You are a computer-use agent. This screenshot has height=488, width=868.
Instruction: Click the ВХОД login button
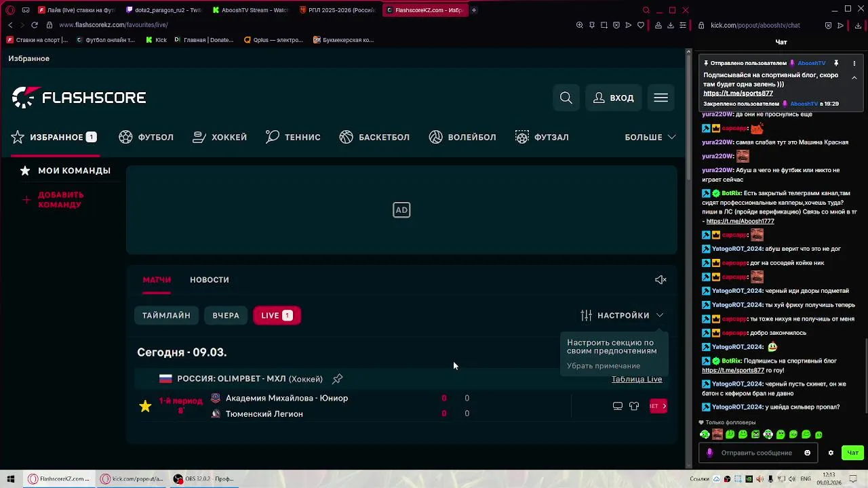tap(614, 98)
